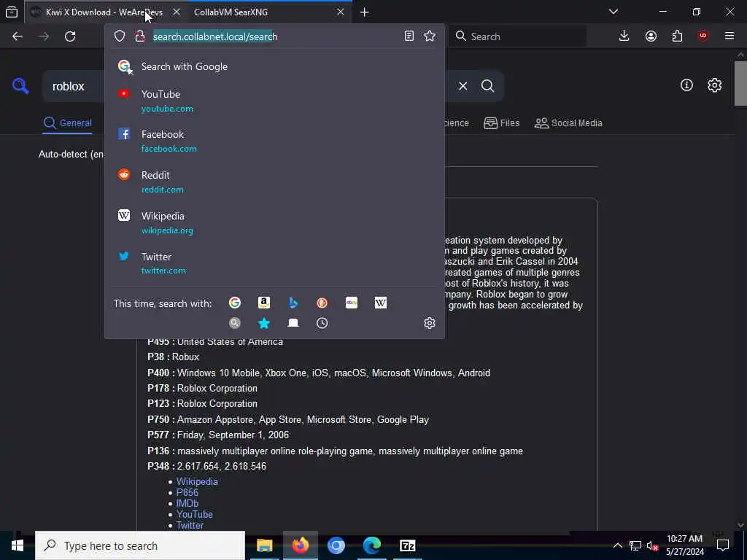The height and width of the screenshot is (560, 747).
Task: Submit search with magnifier button
Action: [488, 86]
